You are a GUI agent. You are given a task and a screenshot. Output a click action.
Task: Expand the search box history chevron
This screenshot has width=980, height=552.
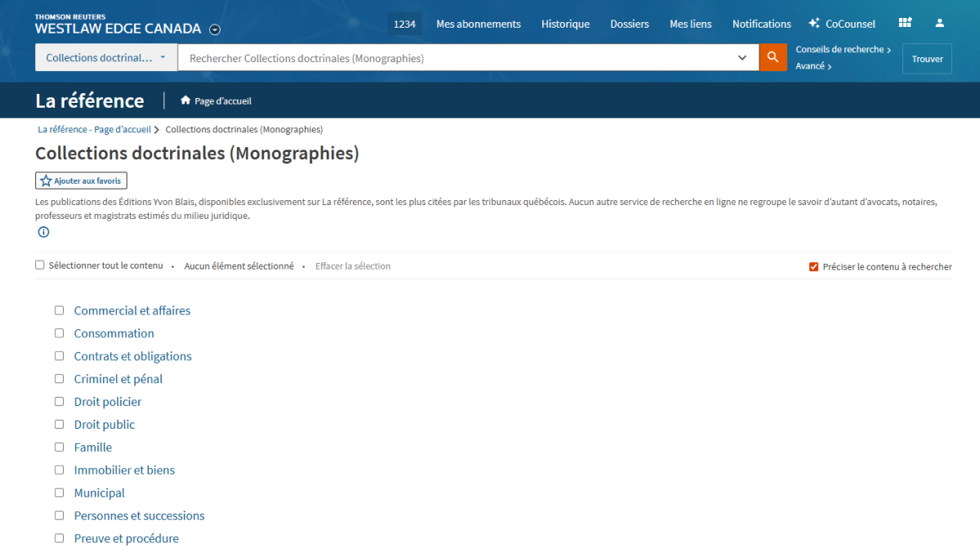(x=742, y=58)
